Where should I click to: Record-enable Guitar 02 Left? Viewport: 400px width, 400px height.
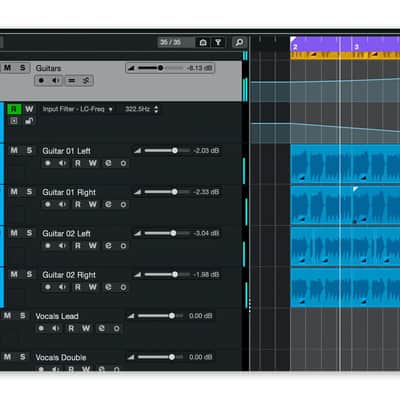pyautogui.click(x=48, y=246)
